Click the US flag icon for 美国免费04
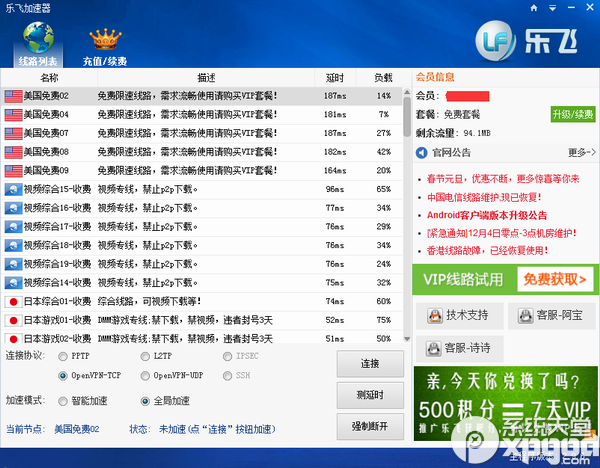The image size is (600, 468). click(13, 115)
